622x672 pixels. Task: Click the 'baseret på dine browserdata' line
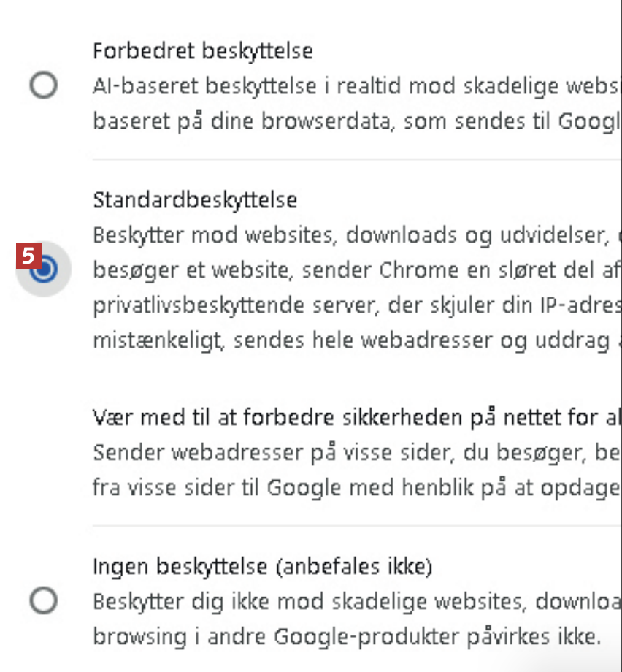(x=350, y=121)
